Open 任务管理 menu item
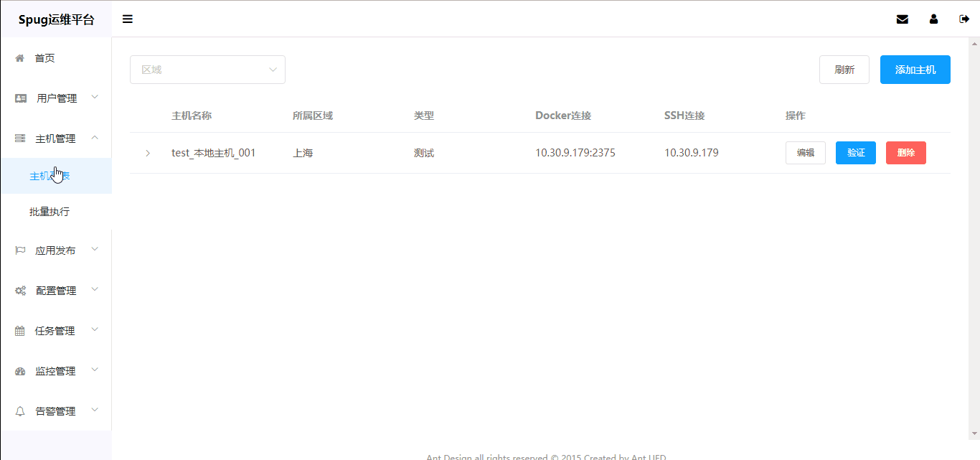This screenshot has height=460, width=980. click(55, 331)
